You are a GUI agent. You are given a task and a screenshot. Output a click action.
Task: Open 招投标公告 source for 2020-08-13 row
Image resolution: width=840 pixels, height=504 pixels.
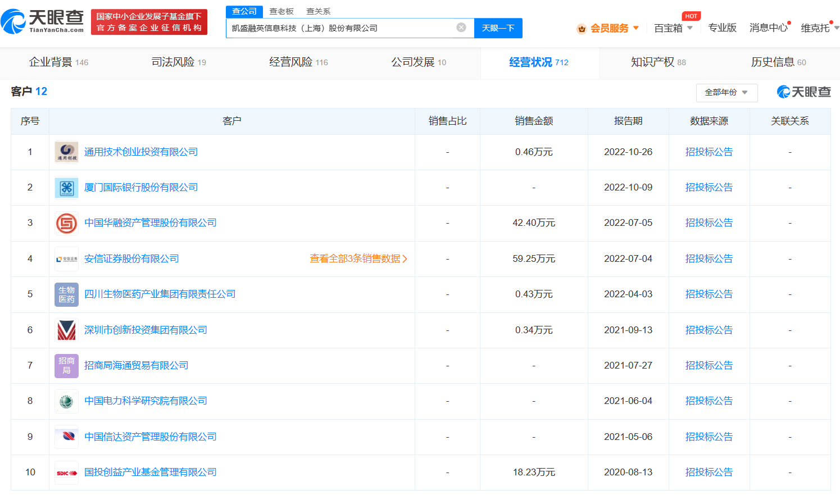[709, 472]
